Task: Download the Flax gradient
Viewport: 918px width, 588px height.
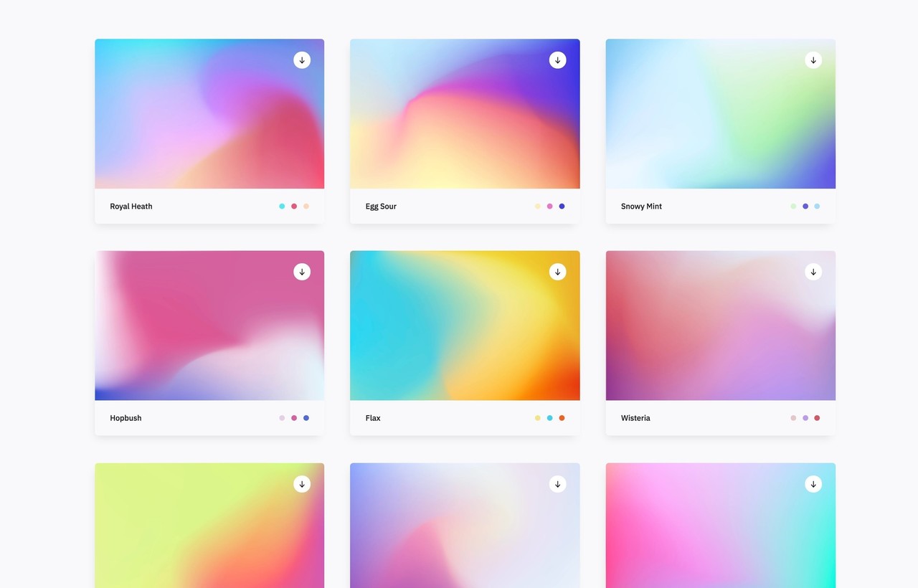Action: (x=558, y=272)
